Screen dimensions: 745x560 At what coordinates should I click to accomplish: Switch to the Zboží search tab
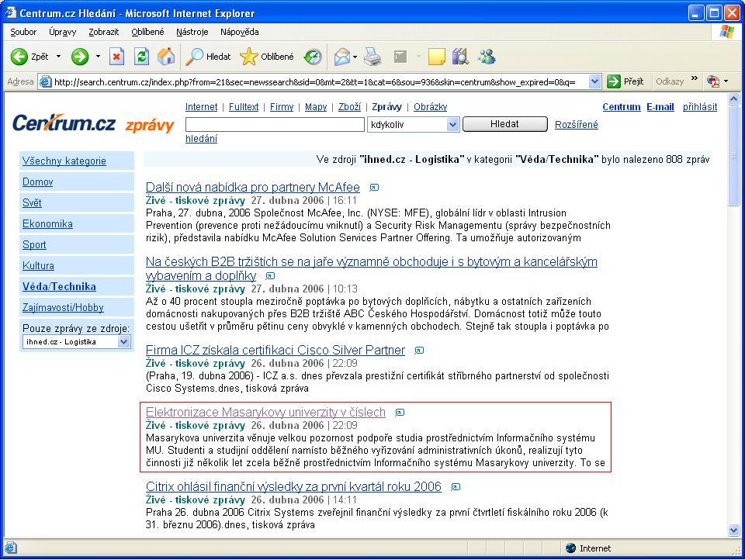point(349,107)
